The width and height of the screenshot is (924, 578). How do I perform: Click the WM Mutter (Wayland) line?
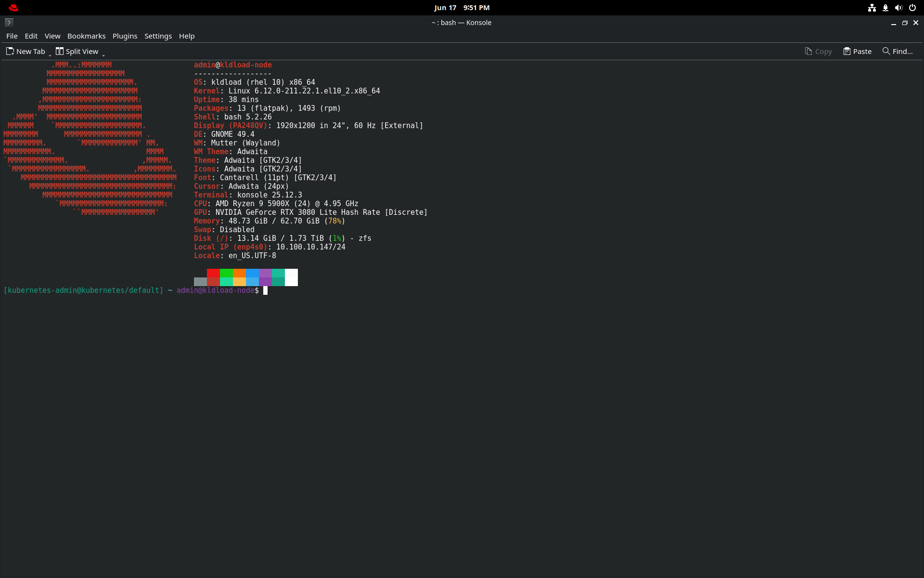pos(237,143)
